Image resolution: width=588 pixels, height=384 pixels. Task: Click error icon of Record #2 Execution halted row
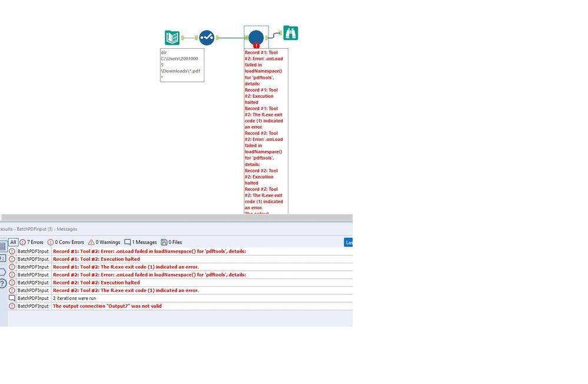click(12, 282)
